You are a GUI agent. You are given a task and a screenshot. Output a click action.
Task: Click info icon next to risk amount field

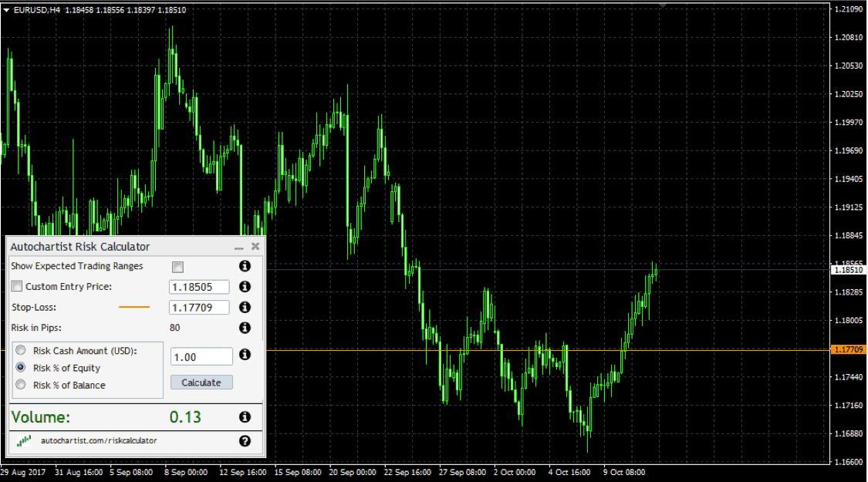(x=245, y=355)
